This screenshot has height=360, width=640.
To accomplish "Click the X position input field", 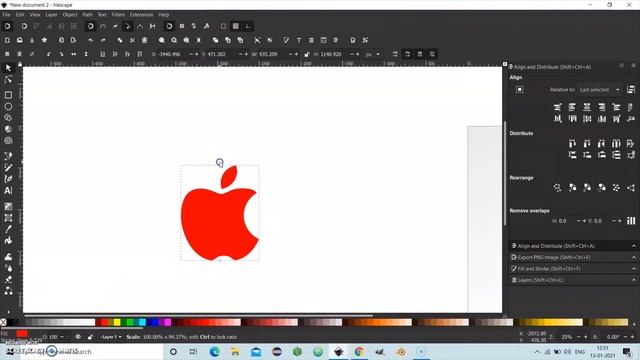I will pos(173,54).
